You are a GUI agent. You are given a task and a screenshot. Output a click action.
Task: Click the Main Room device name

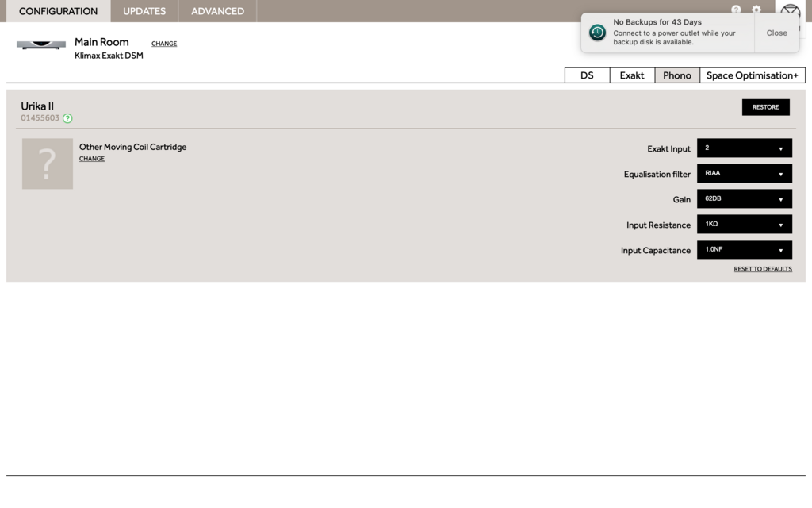coord(101,42)
